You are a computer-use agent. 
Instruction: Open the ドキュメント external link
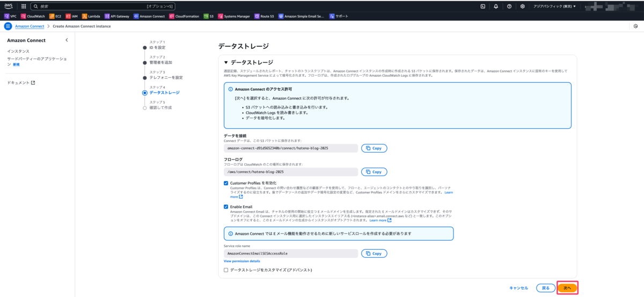point(21,83)
